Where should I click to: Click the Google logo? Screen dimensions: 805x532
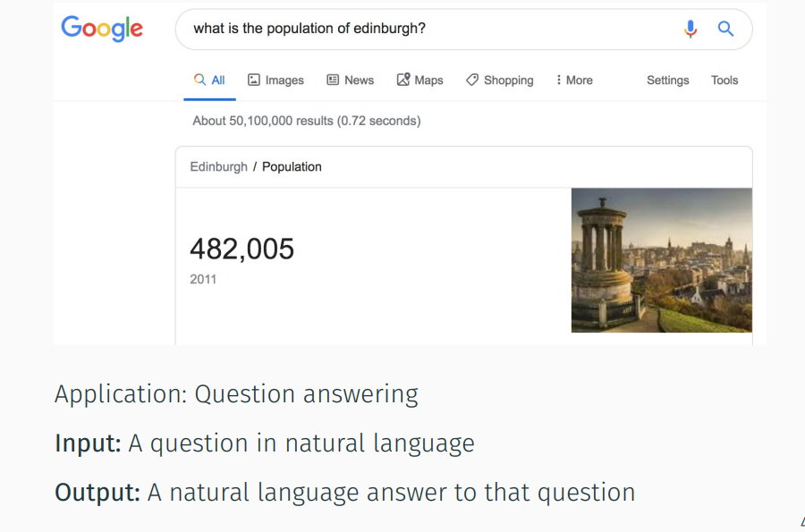click(x=102, y=29)
